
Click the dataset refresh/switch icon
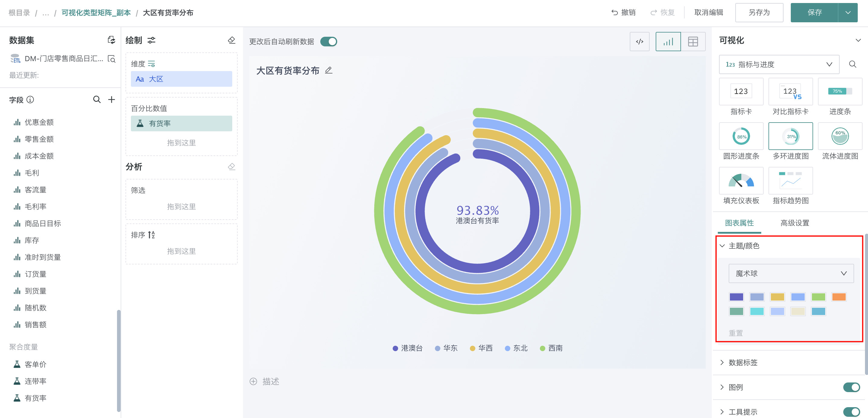[111, 40]
